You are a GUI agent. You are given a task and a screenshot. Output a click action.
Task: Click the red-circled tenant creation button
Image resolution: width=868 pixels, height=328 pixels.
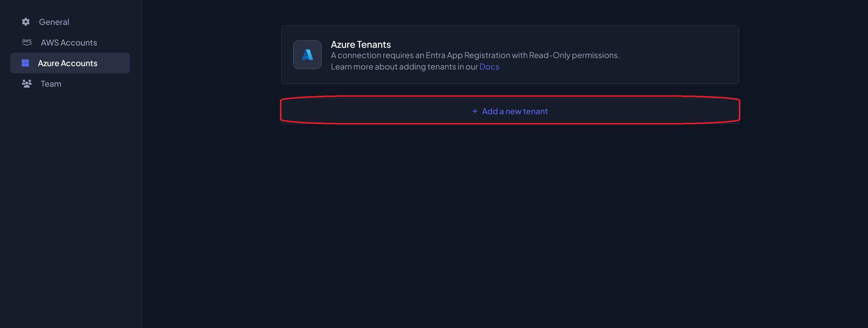[510, 111]
